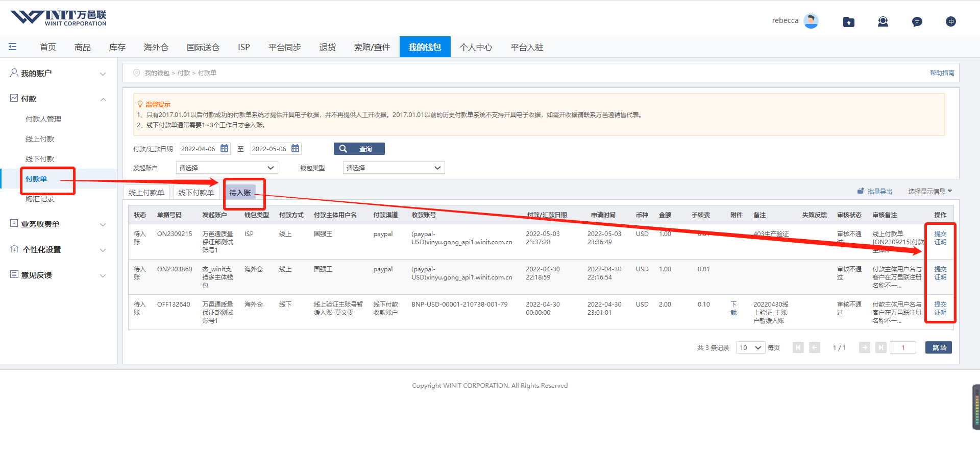The width and height of the screenshot is (980, 467).
Task: Open the 库存 menu
Action: pos(117,47)
